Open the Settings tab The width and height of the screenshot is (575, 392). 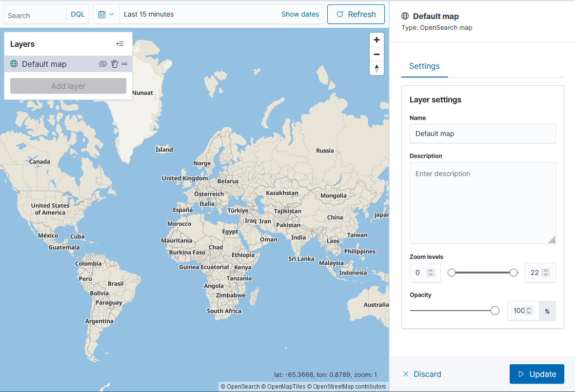pyautogui.click(x=424, y=66)
